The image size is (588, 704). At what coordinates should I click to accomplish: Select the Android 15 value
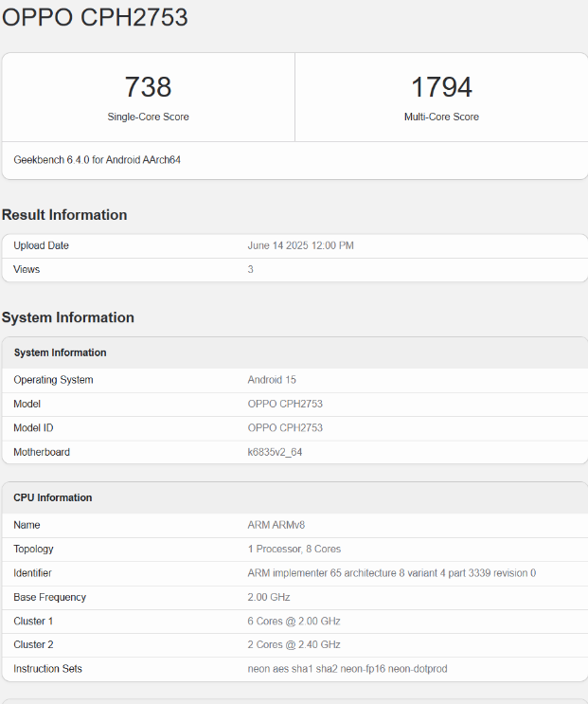pyautogui.click(x=272, y=380)
